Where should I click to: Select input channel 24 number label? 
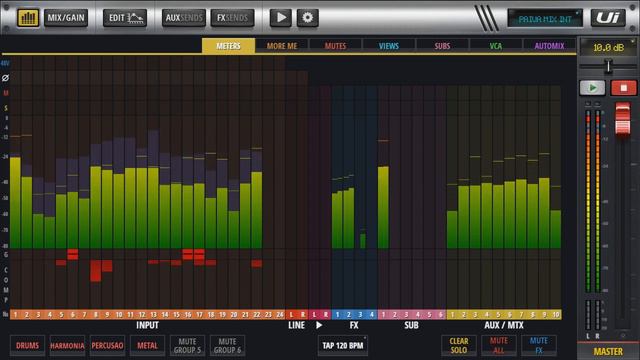(280, 314)
